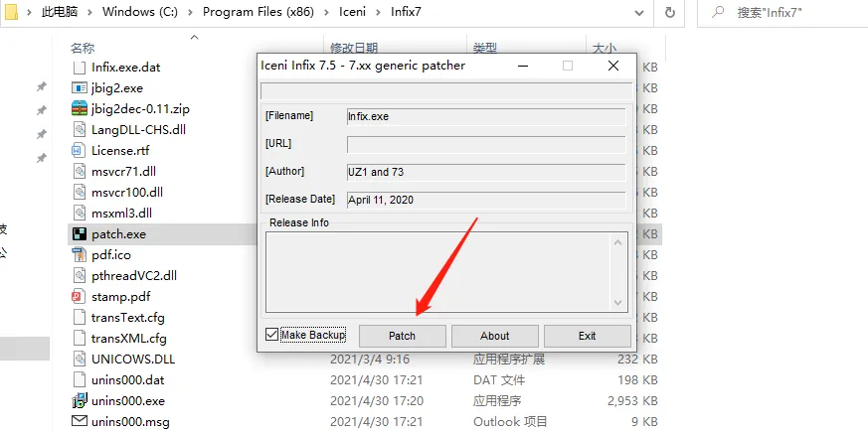Select the stamp.pdf file icon
This screenshot has width=868, height=435.
click(80, 297)
